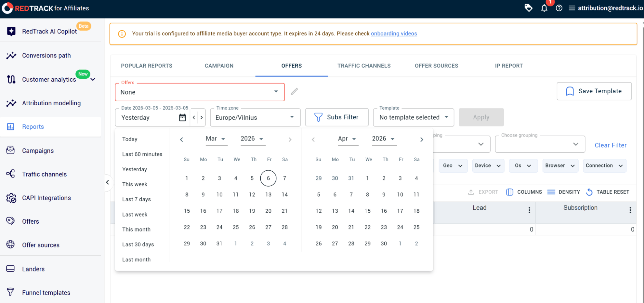Click the Offer sources globe icon
Screen dimensions: 644x303
[x=11, y=245]
